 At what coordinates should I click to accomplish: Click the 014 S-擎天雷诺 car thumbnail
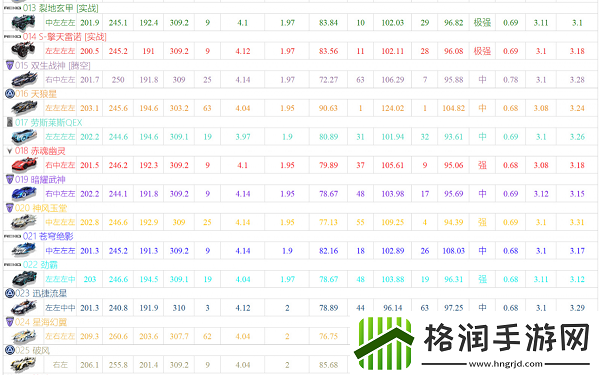click(23, 51)
